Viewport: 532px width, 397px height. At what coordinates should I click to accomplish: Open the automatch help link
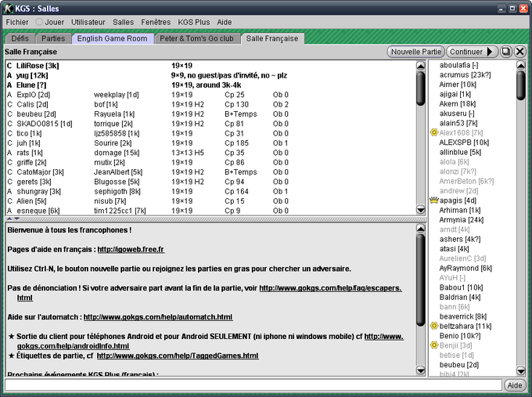coord(158,317)
